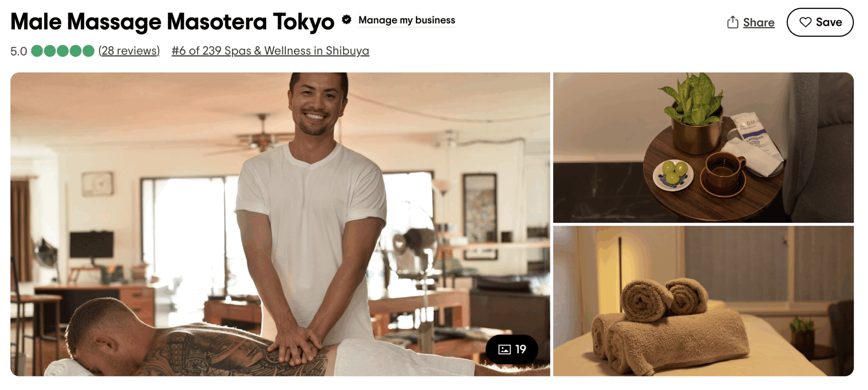Screen dimensions: 868x390
Task: Click the heart icon in Save button
Action: click(x=805, y=22)
